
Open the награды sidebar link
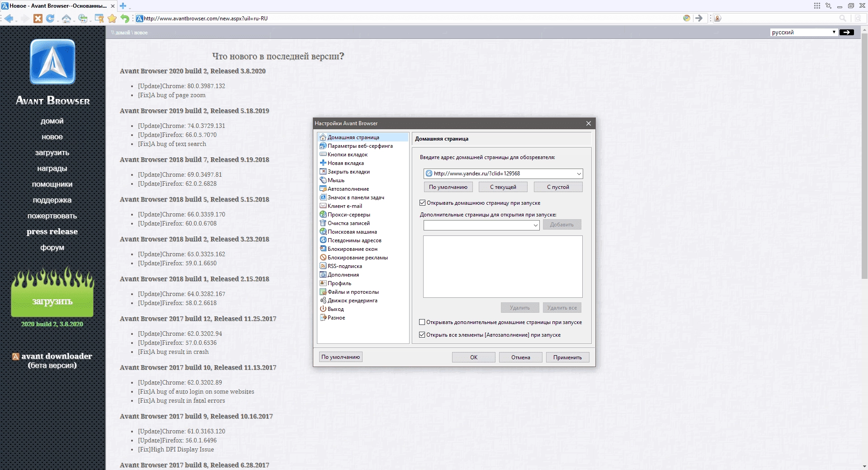point(52,169)
